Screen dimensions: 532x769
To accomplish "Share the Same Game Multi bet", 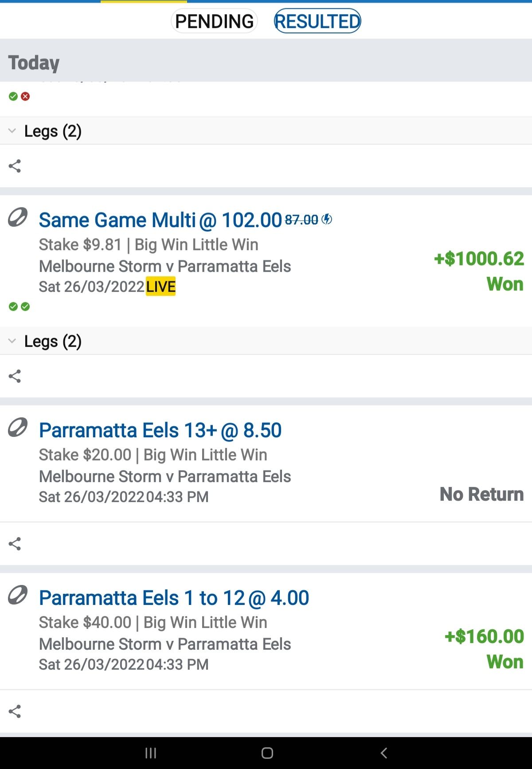I will (15, 376).
